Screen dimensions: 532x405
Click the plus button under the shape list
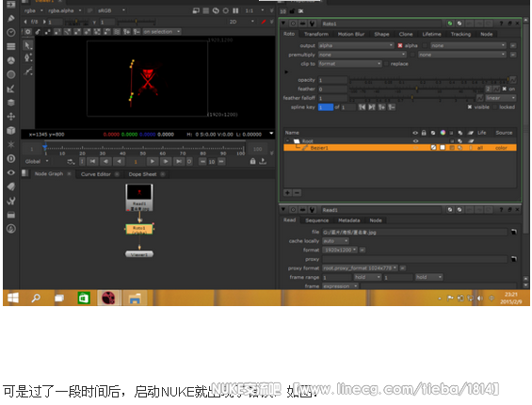pos(288,193)
